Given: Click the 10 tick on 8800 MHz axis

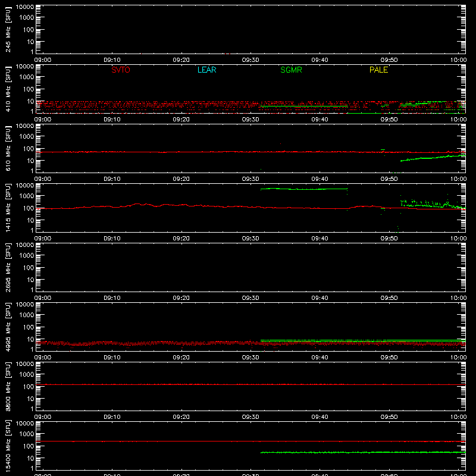Looking at the screenshot, I should point(30,399).
